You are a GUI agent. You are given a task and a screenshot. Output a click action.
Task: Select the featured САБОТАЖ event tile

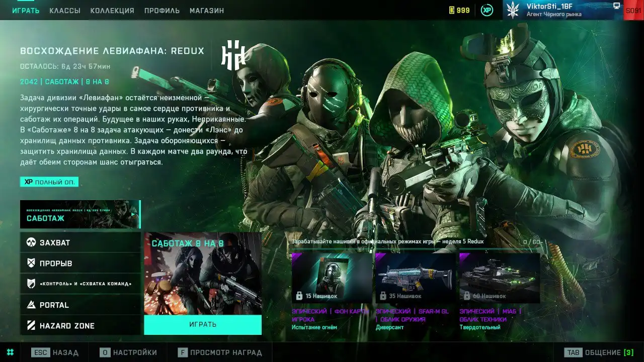pos(80,214)
